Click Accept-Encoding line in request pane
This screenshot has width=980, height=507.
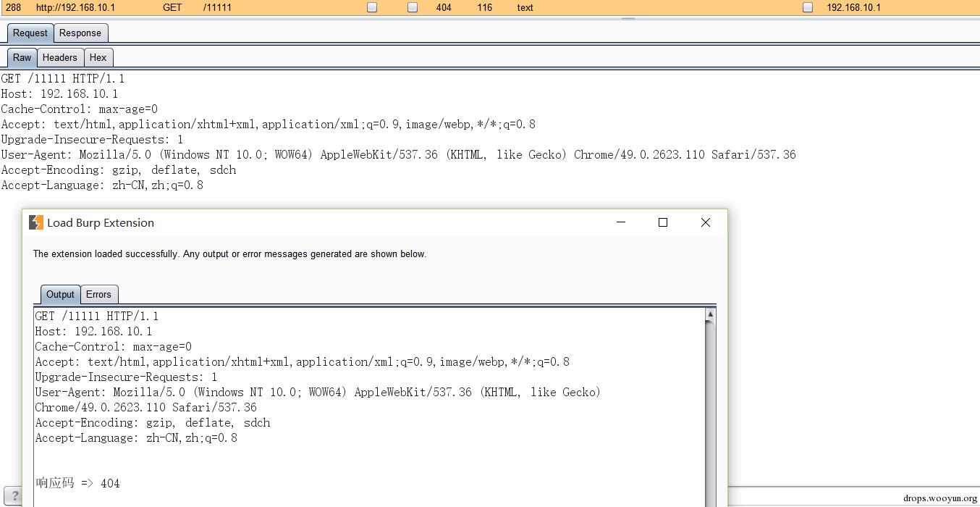pos(119,169)
